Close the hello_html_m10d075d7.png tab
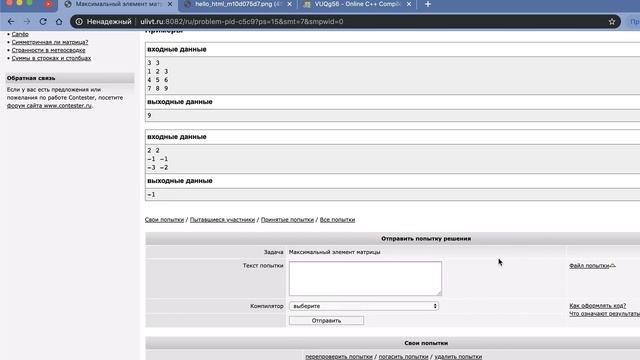Image resolution: width=640 pixels, height=360 pixels. tap(289, 4)
